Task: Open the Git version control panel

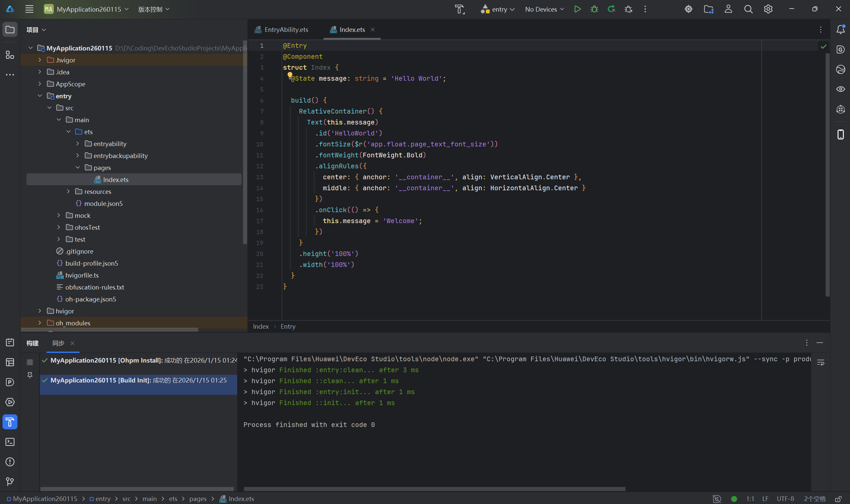Action: coord(10,481)
